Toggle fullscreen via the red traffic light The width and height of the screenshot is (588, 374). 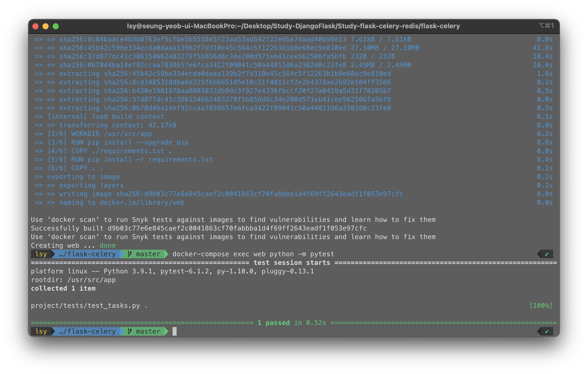pos(35,26)
